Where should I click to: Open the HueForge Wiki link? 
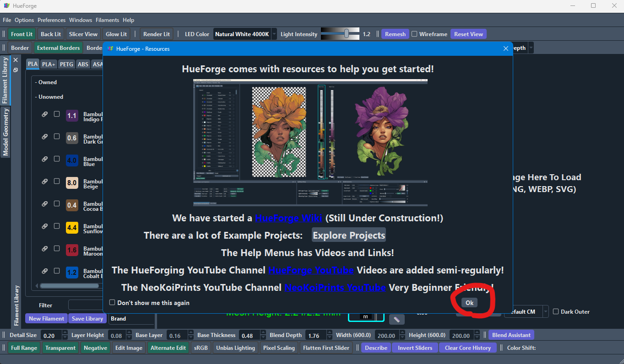click(288, 218)
